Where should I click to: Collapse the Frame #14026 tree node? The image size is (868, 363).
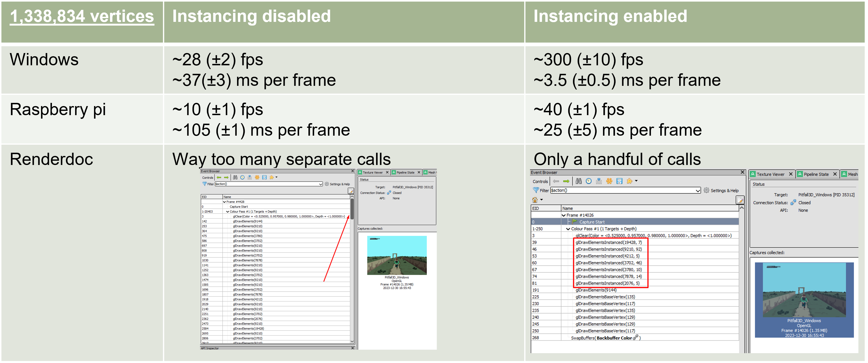point(564,215)
